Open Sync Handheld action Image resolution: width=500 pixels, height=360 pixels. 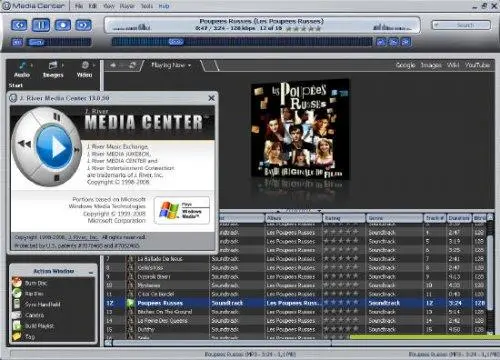pos(37,304)
